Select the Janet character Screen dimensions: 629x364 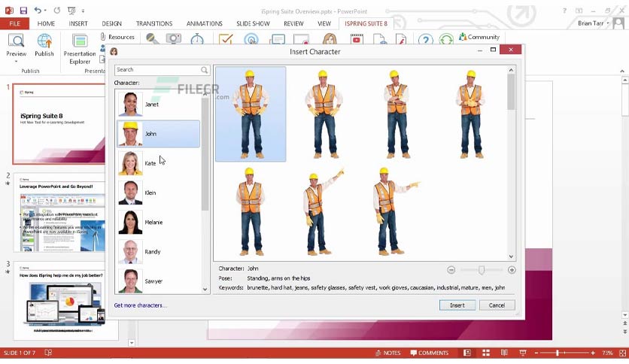coord(159,105)
